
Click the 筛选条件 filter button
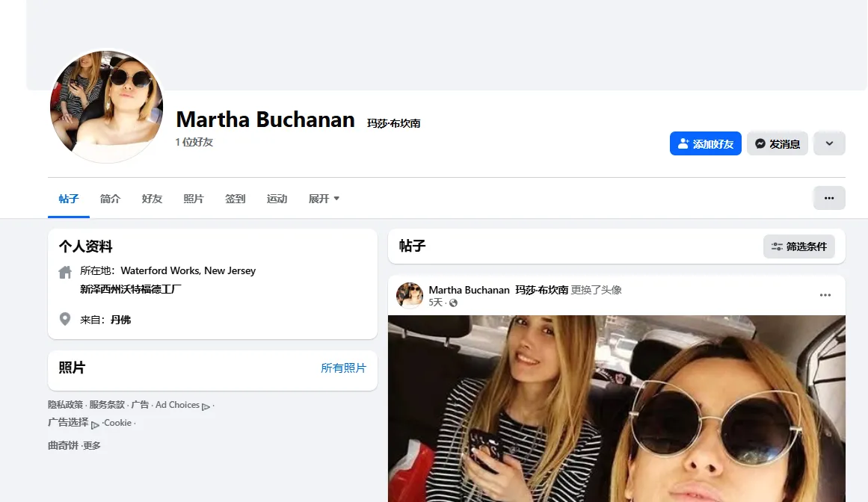[798, 247]
